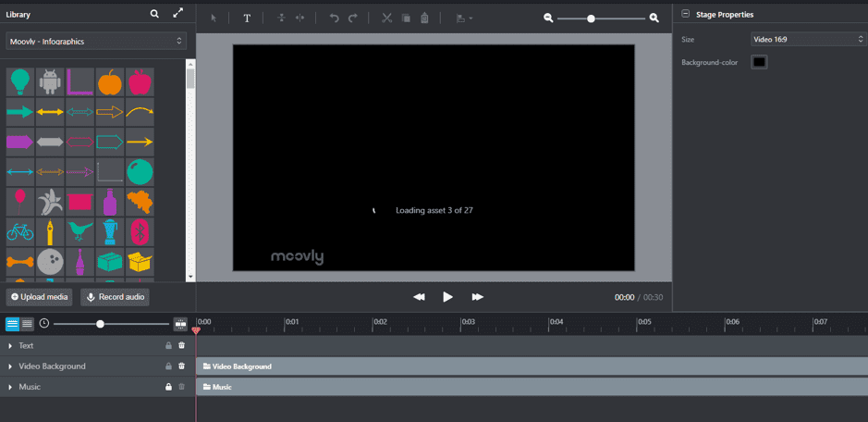Select the purple bottle graphic
The height and width of the screenshot is (422, 868).
[110, 202]
